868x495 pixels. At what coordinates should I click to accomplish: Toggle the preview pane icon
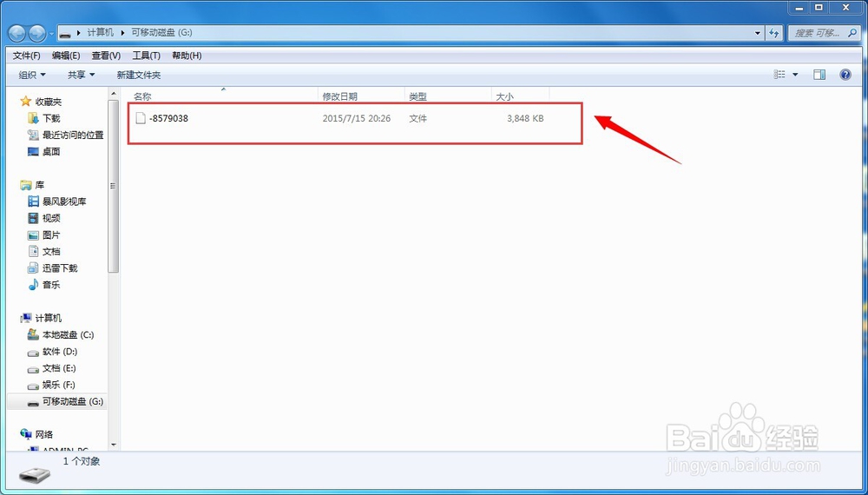[x=819, y=74]
